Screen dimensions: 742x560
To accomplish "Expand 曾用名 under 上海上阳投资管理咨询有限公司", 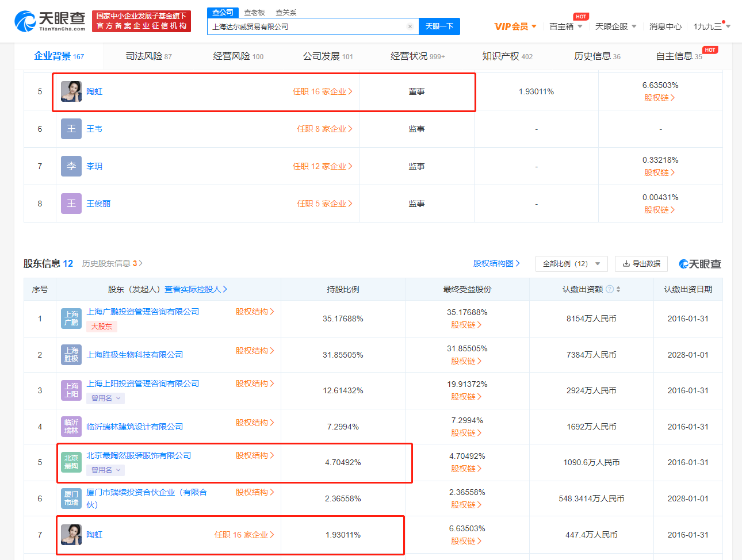I will (x=107, y=398).
